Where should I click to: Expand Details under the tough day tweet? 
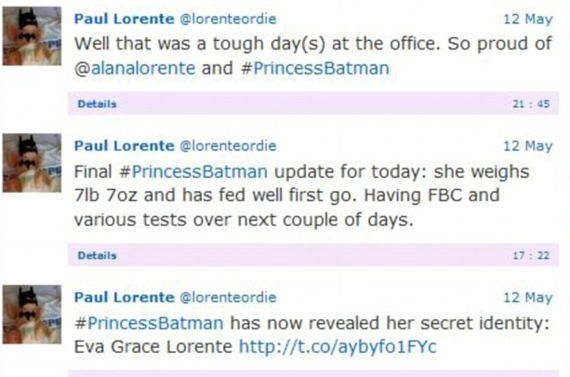coord(97,104)
